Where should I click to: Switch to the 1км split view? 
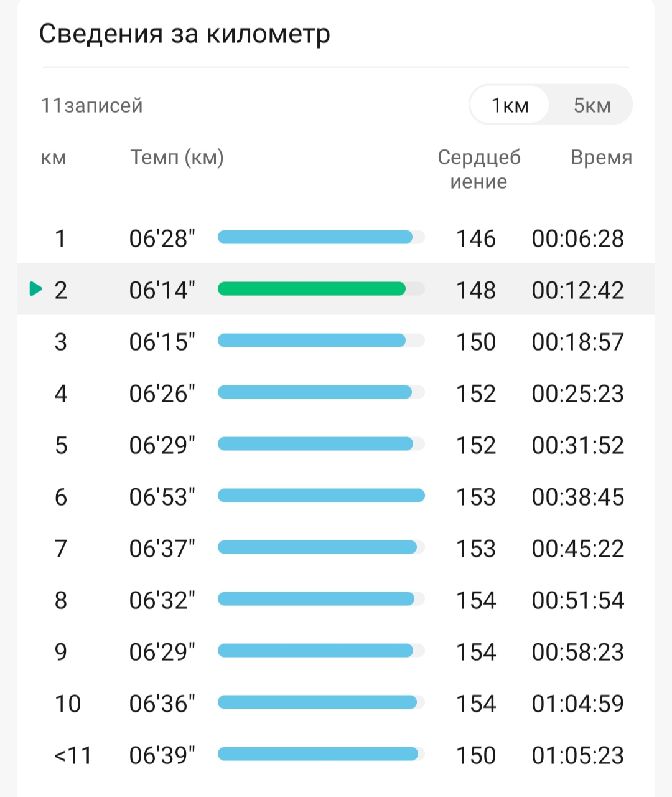click(510, 105)
